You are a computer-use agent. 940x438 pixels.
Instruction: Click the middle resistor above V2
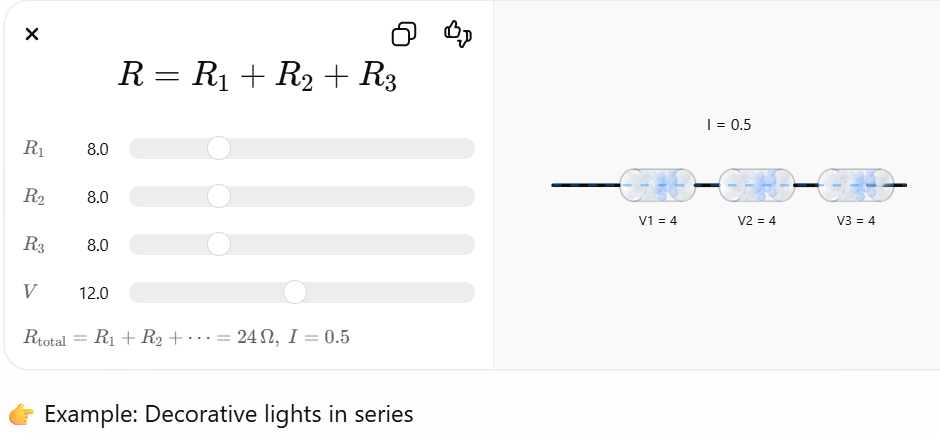[x=756, y=185]
